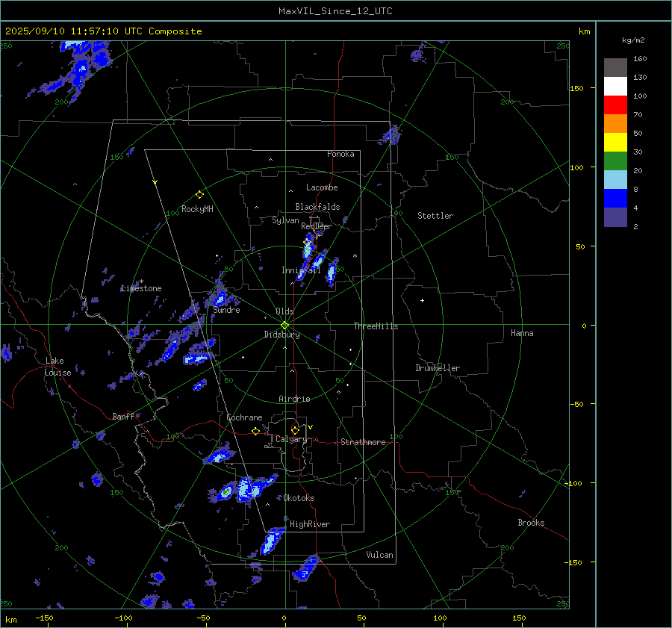This screenshot has height=628, width=672.
Task: Click the Didsbury town label
Action: (281, 335)
